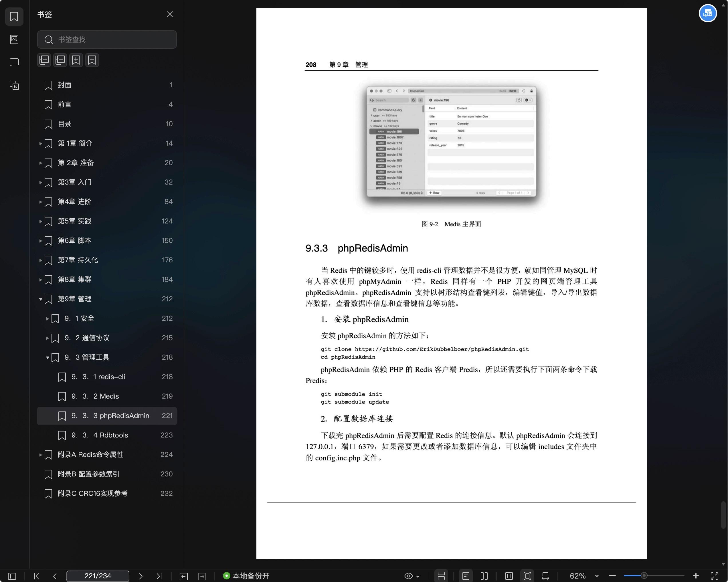Click the actual size icon
The height and width of the screenshot is (582, 728).
coord(509,576)
